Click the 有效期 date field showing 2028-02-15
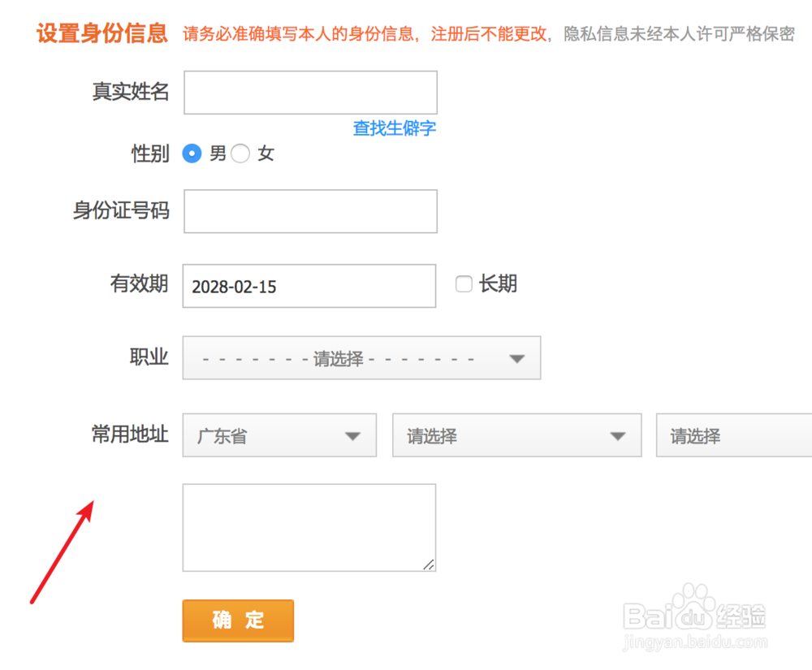 coord(309,286)
